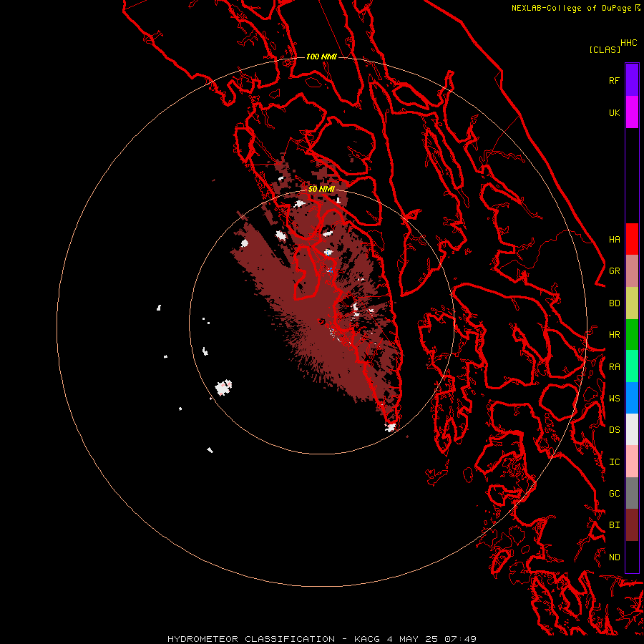Click the Hydrometeor Classification KACG title text
The height and width of the screenshot is (644, 644).
pyautogui.click(x=322, y=639)
